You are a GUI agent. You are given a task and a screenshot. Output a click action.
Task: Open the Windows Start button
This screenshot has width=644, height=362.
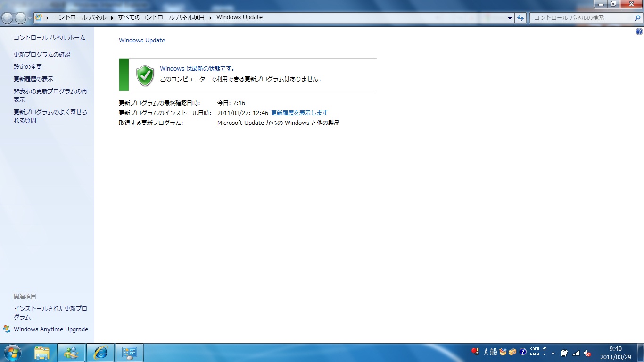tap(12, 353)
